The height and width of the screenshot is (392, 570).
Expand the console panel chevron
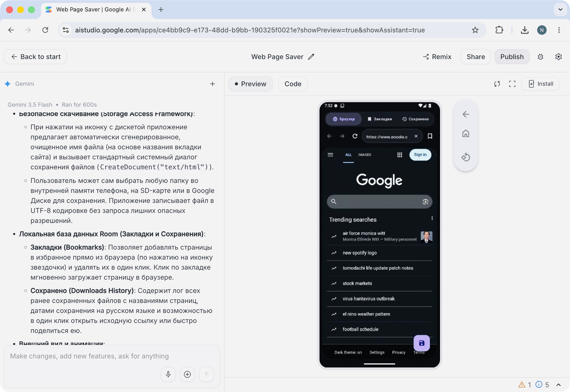[559, 385]
